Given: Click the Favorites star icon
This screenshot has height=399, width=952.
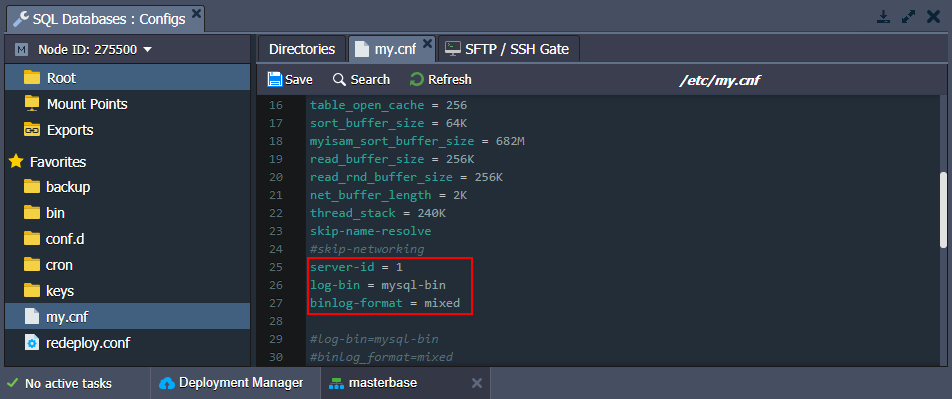Looking at the screenshot, I should 16,162.
